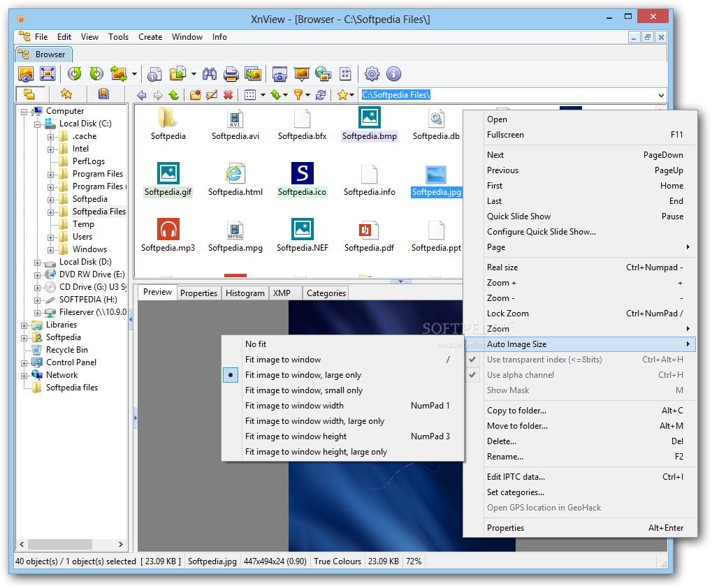Image resolution: width=712 pixels, height=588 pixels.
Task: Open Batch convert toolbar icon
Action: coord(253,74)
